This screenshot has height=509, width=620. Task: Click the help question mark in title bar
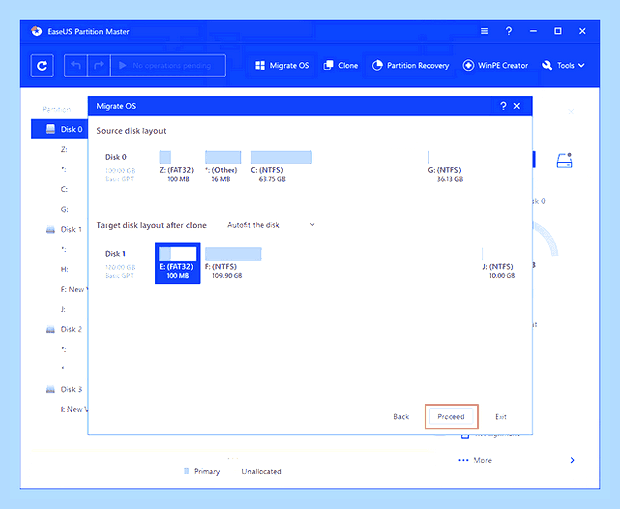click(x=509, y=31)
